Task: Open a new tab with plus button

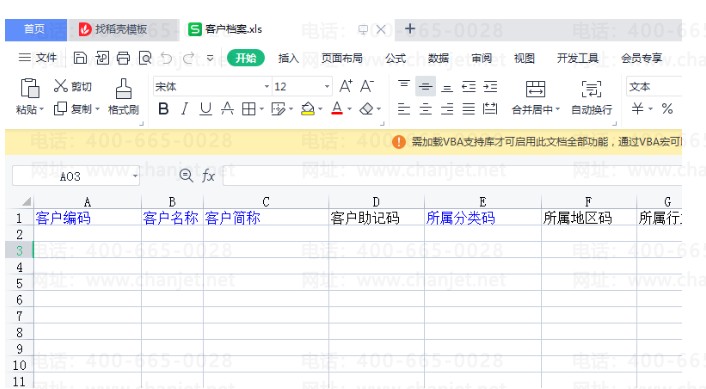Action: [410, 29]
